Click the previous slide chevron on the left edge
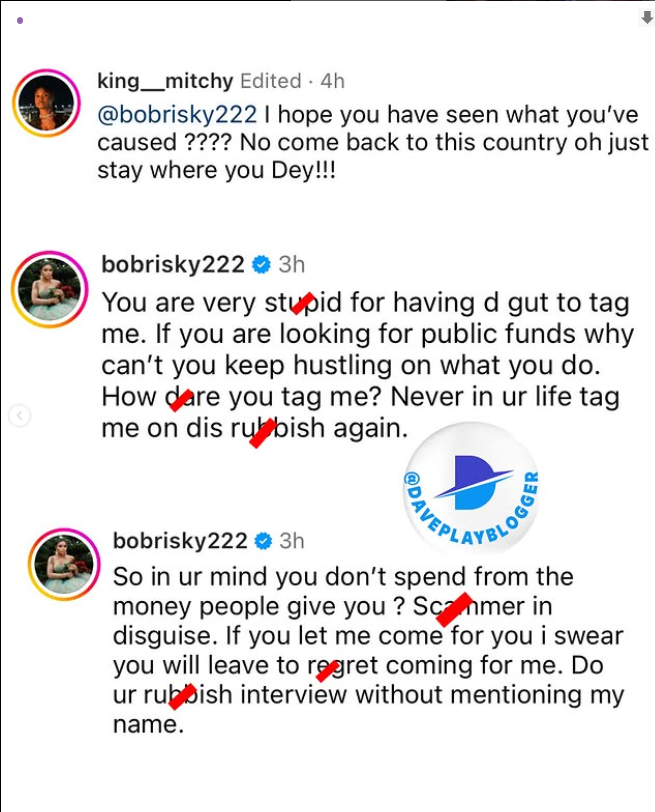The width and height of the screenshot is (655, 812). (x=20, y=415)
